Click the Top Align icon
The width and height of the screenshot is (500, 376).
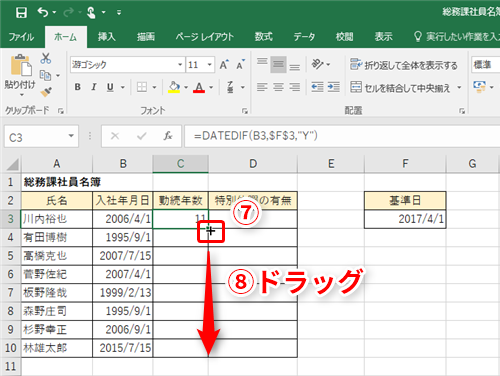point(262,62)
